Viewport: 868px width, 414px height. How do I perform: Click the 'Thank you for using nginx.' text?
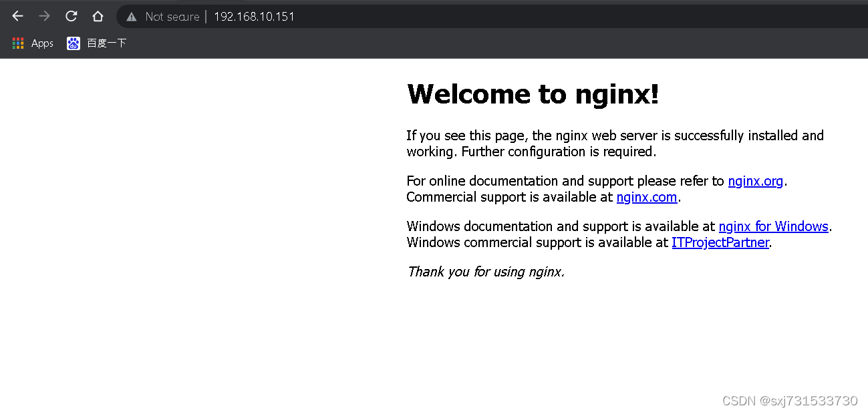(x=486, y=272)
